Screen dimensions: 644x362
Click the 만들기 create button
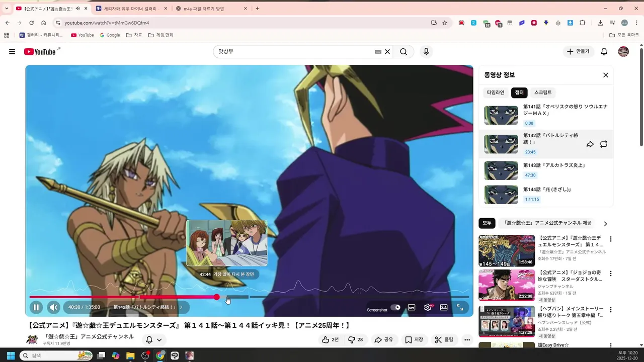point(579,52)
